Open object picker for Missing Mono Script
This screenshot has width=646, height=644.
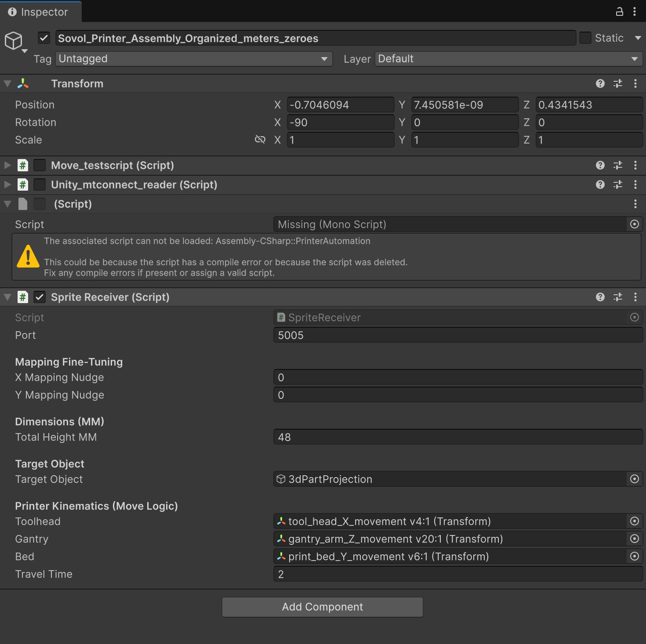point(635,224)
